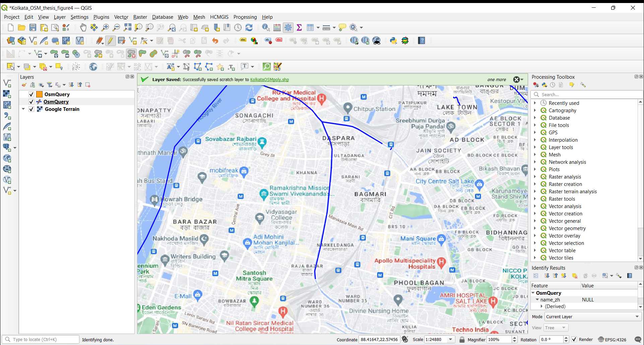Close the Layers panel
Screen dimensions: 644x345
click(x=132, y=77)
